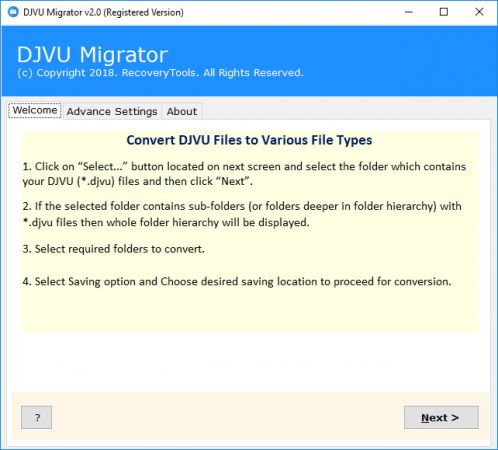Click instruction step 2 about sub-folders
The height and width of the screenshot is (450, 498).
(x=242, y=214)
